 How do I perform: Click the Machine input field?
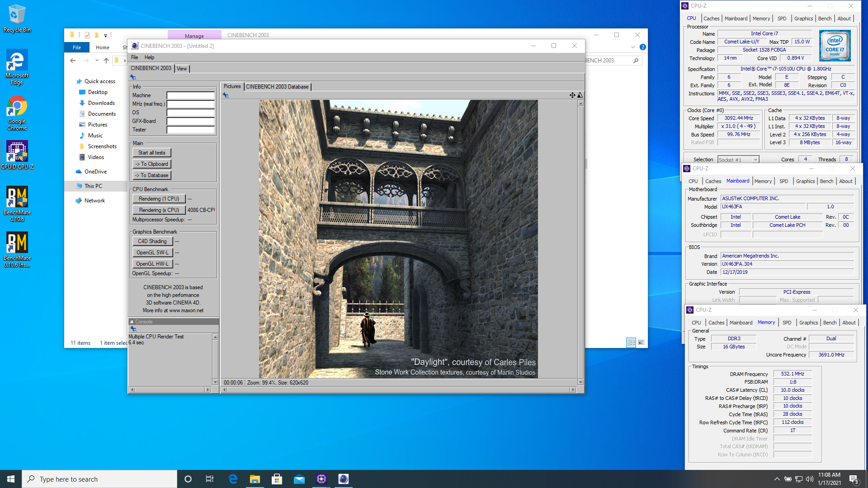pyautogui.click(x=190, y=95)
